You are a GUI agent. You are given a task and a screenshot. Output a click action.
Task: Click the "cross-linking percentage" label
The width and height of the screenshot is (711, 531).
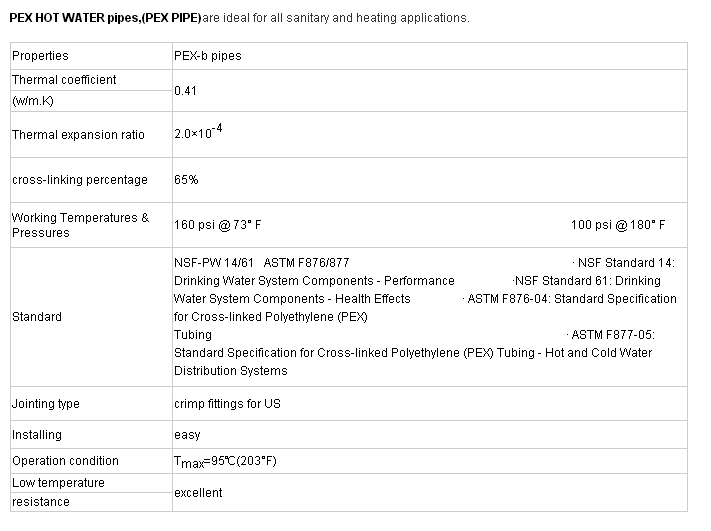click(80, 180)
